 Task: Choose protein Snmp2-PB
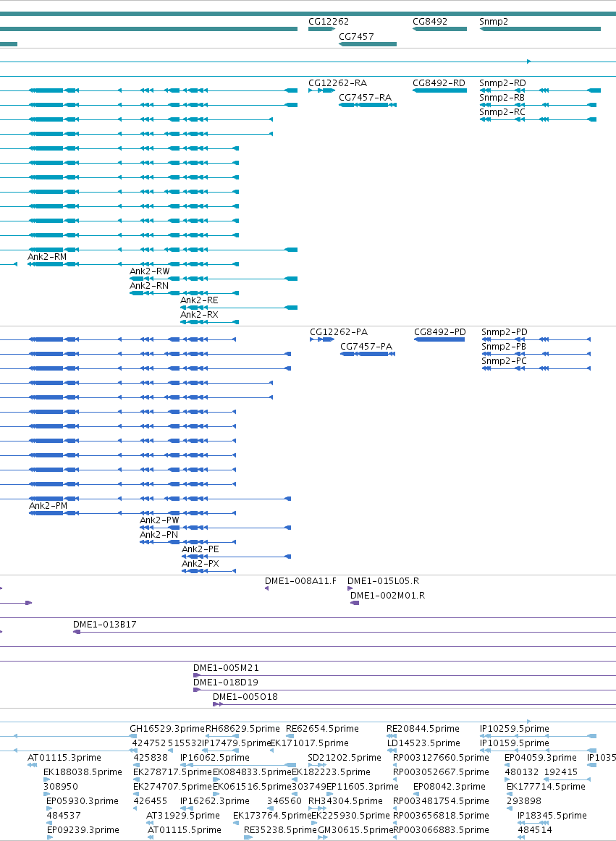pyautogui.click(x=504, y=347)
